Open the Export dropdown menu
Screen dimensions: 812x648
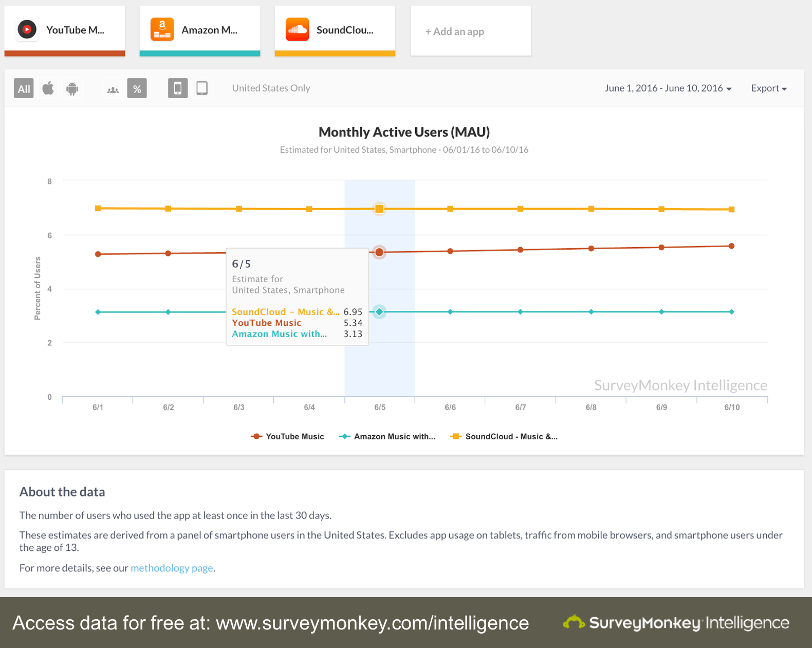click(x=769, y=88)
